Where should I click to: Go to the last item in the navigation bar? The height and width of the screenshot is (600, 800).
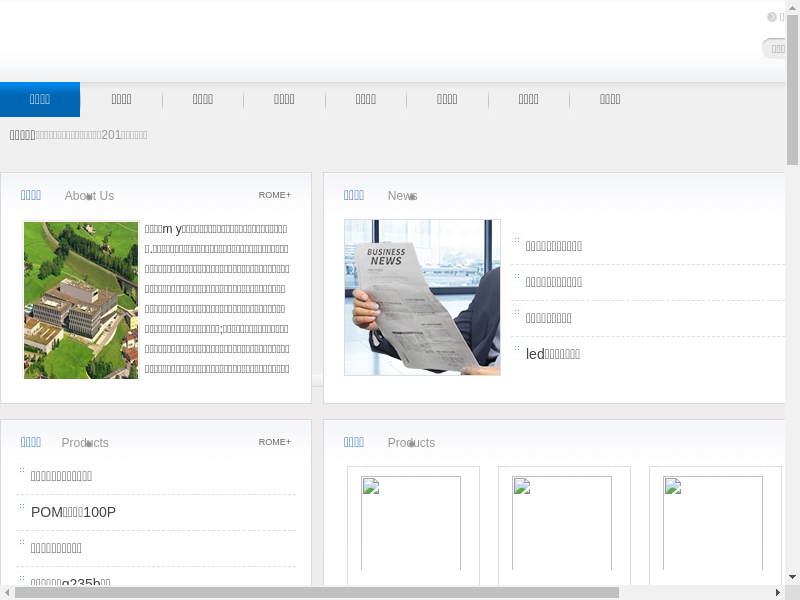point(610,99)
